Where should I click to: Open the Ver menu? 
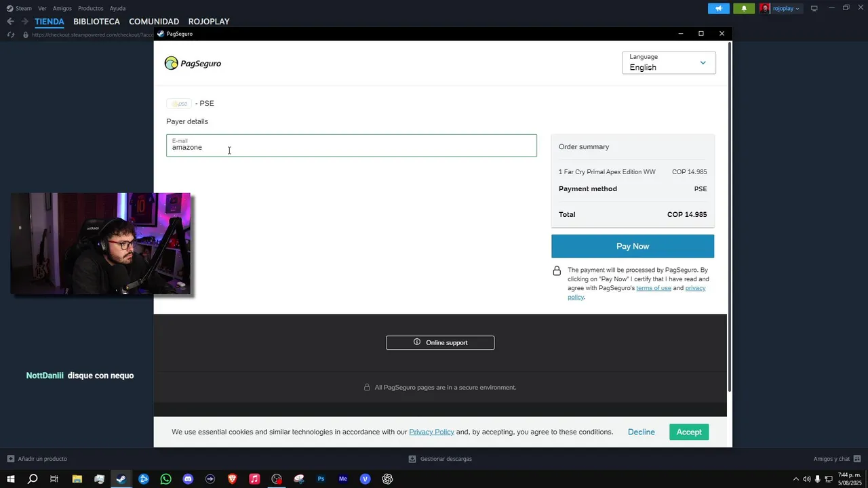pyautogui.click(x=42, y=8)
